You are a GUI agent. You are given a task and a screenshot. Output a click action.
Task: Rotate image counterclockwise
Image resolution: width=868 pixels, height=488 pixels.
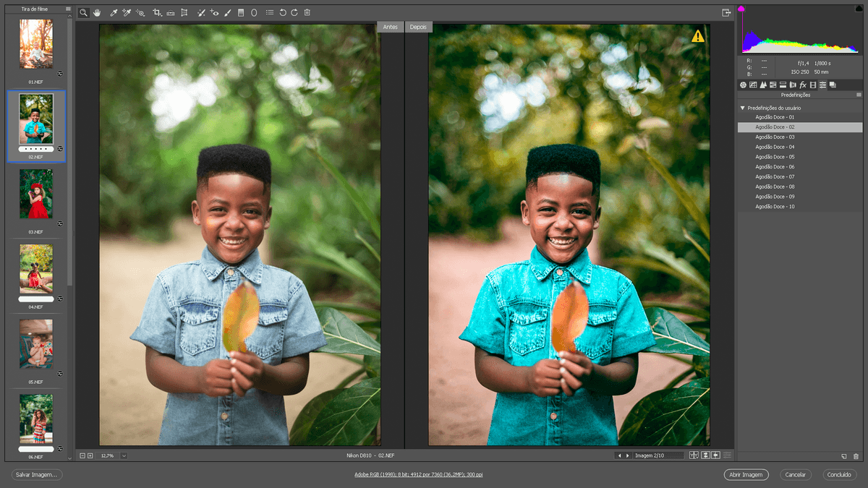[x=283, y=13]
